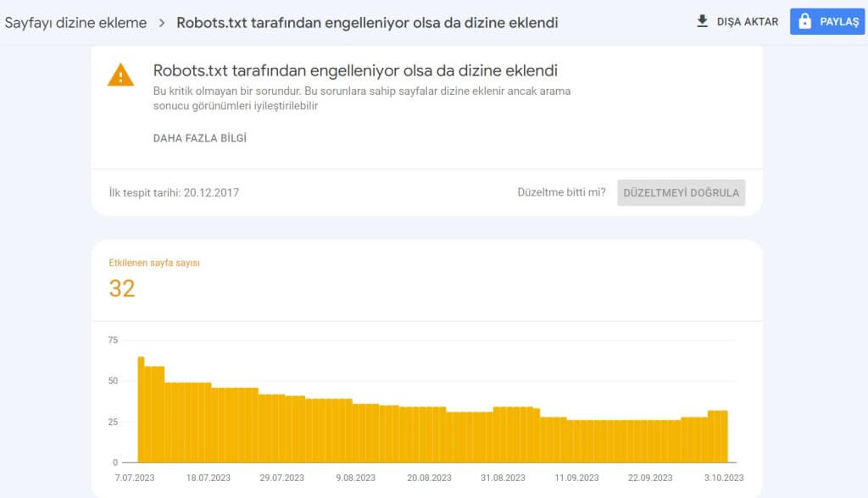Click the card heading Robots.txt tarafından engelleniyor
Screen dimensions: 868x498
coord(355,71)
